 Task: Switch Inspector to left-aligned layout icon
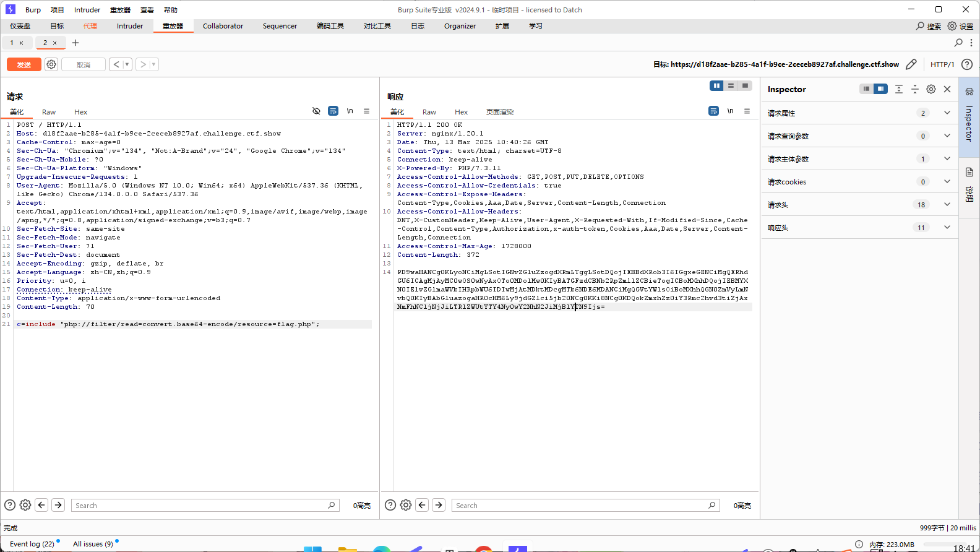pyautogui.click(x=866, y=88)
